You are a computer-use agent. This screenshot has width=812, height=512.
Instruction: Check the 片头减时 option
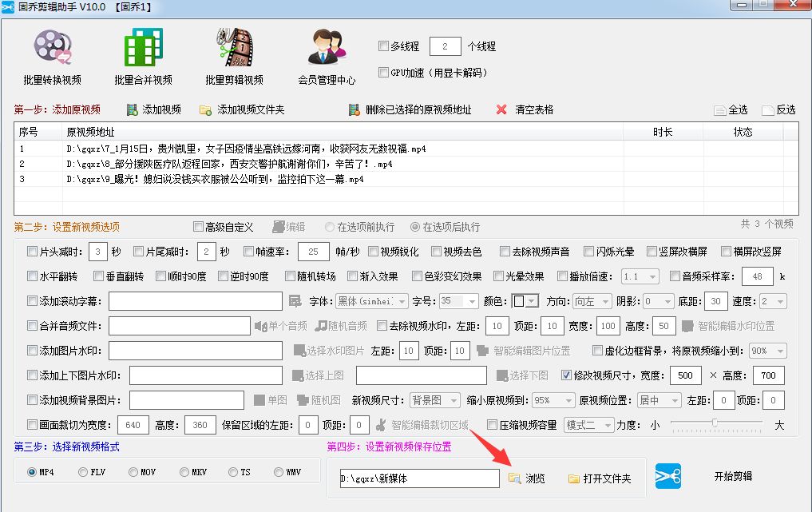coord(32,252)
